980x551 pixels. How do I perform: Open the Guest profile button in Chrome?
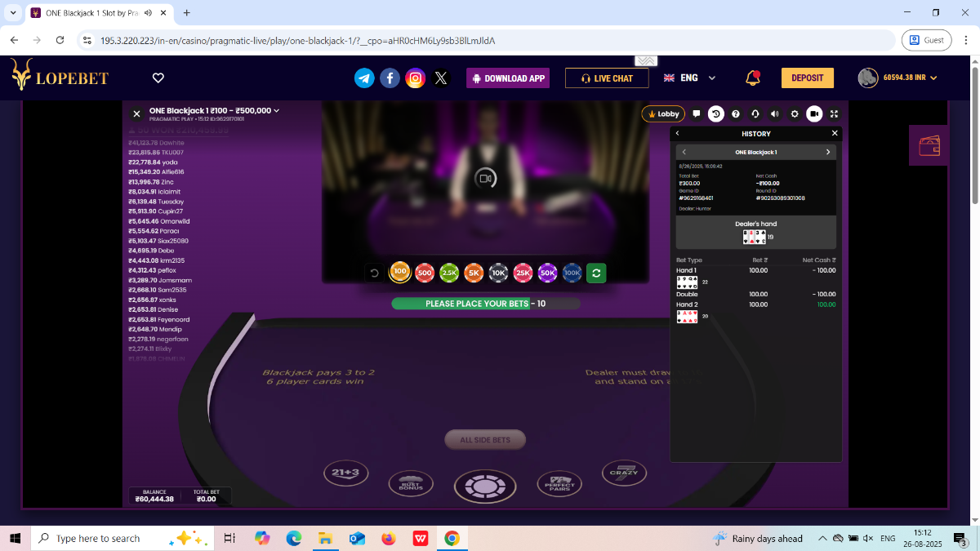tap(927, 40)
